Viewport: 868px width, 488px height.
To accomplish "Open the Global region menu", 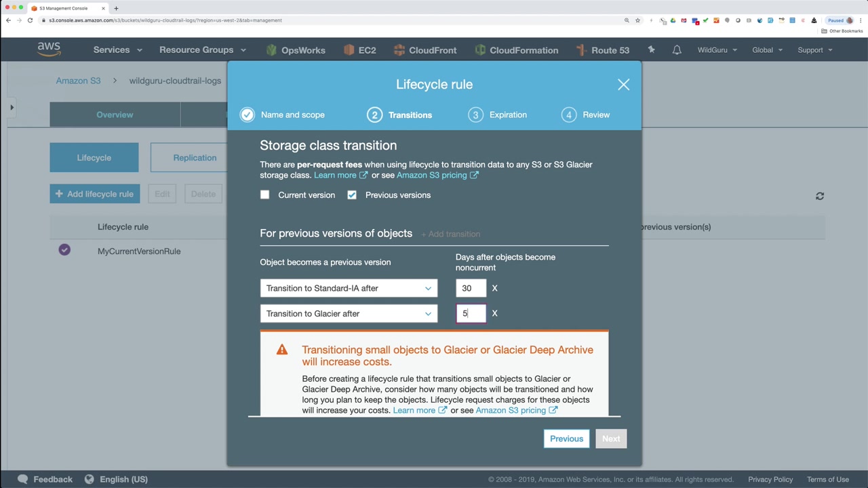I will coord(768,50).
